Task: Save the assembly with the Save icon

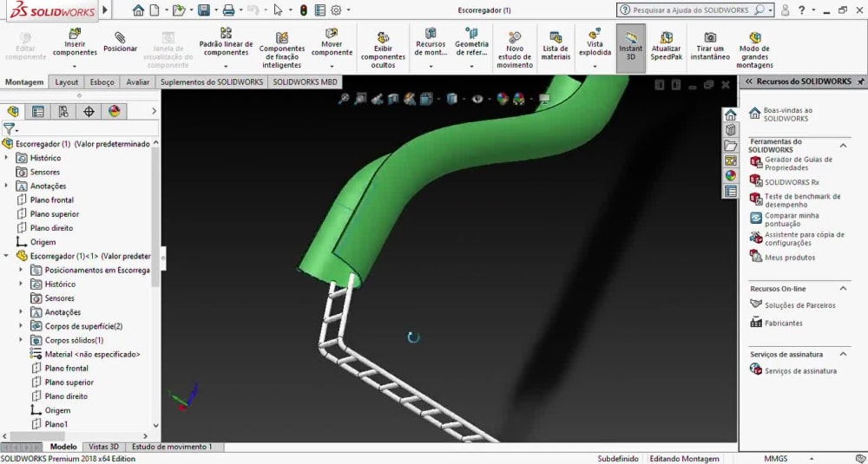Action: tap(204, 10)
